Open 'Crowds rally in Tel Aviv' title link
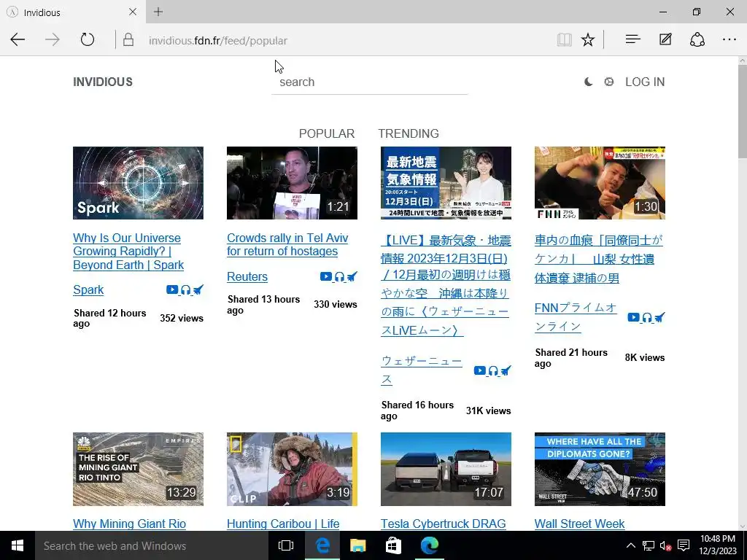This screenshot has height=560, width=747. (x=287, y=245)
